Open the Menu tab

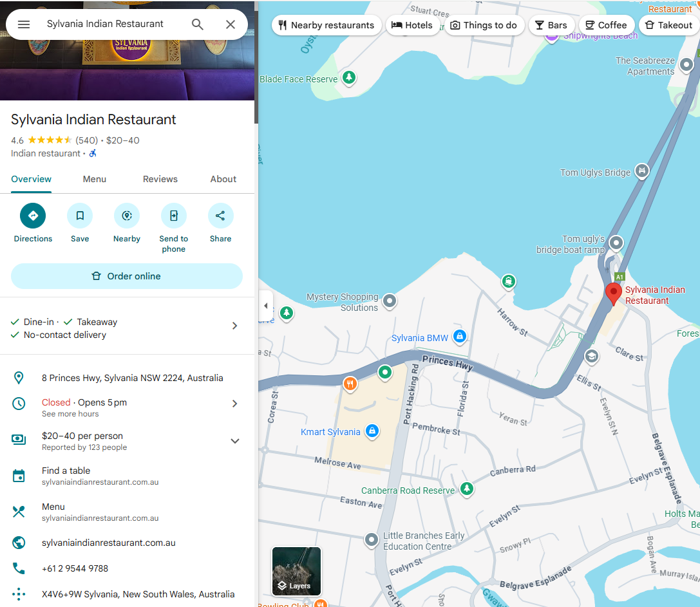click(x=95, y=179)
